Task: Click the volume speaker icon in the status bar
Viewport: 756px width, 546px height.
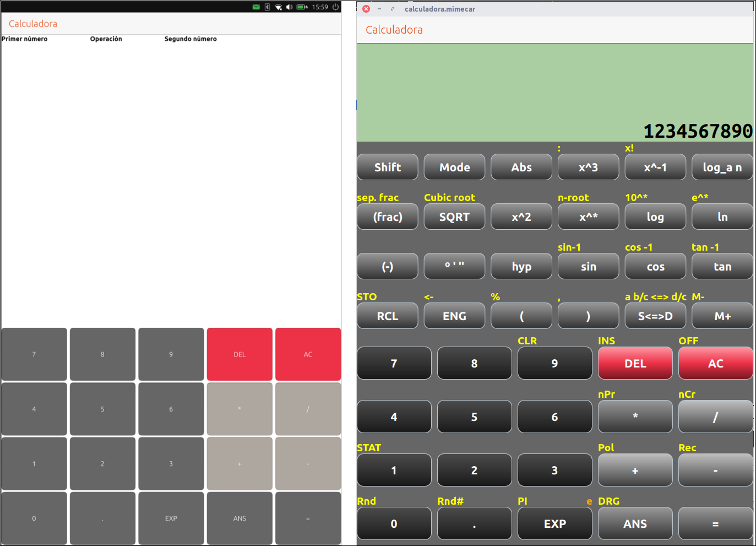Action: click(x=290, y=7)
